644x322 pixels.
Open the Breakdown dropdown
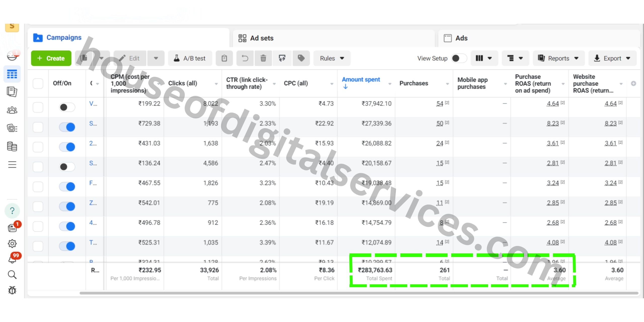(515, 58)
